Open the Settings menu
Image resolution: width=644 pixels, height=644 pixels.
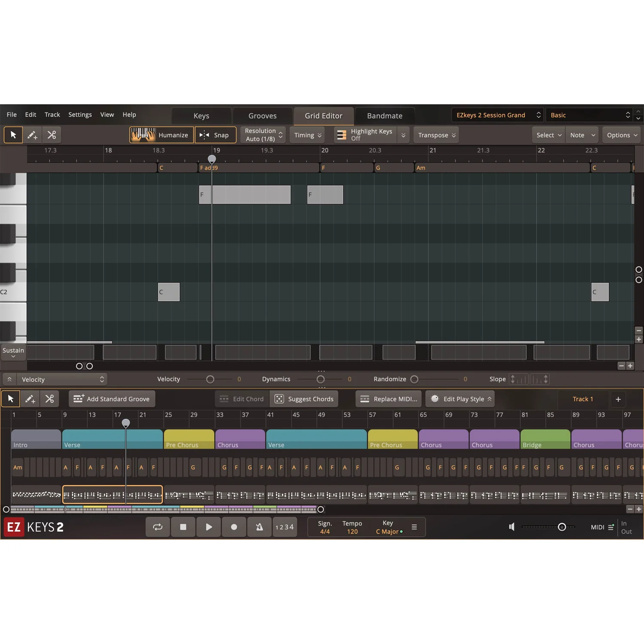[x=80, y=115]
